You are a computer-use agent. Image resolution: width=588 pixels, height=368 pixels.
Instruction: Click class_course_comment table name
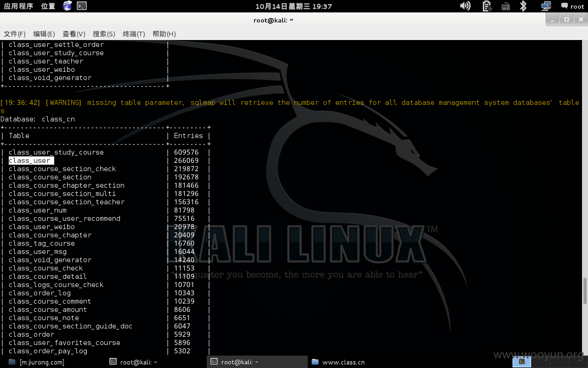(x=50, y=301)
